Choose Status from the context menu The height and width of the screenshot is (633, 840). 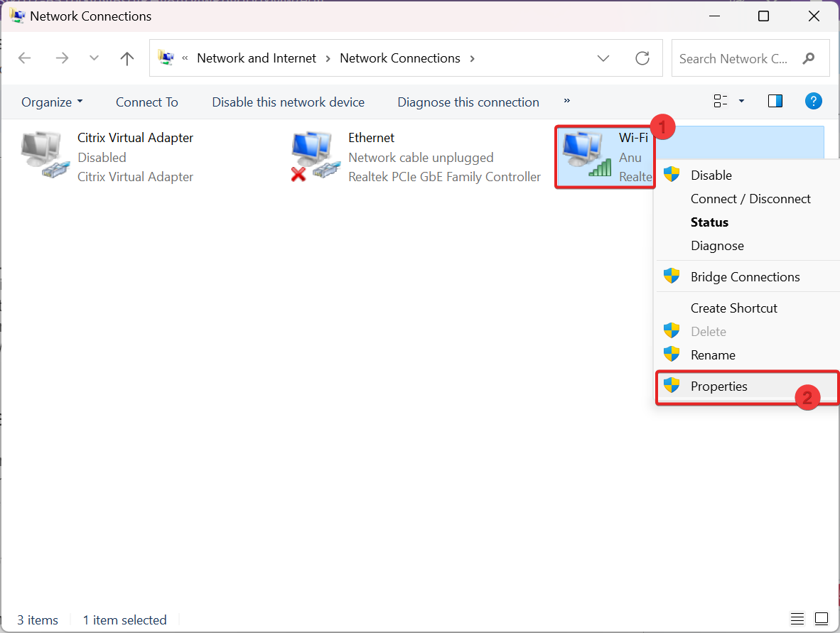click(x=748, y=222)
